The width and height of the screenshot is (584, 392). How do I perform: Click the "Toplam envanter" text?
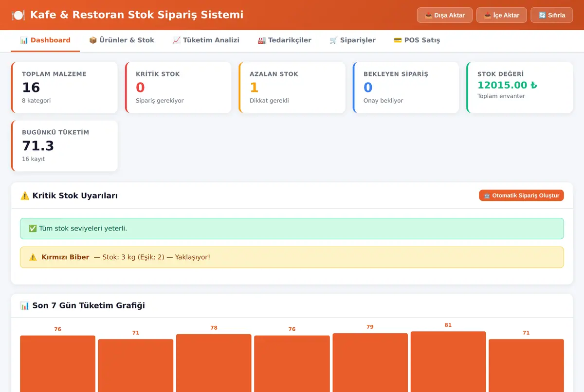click(501, 96)
